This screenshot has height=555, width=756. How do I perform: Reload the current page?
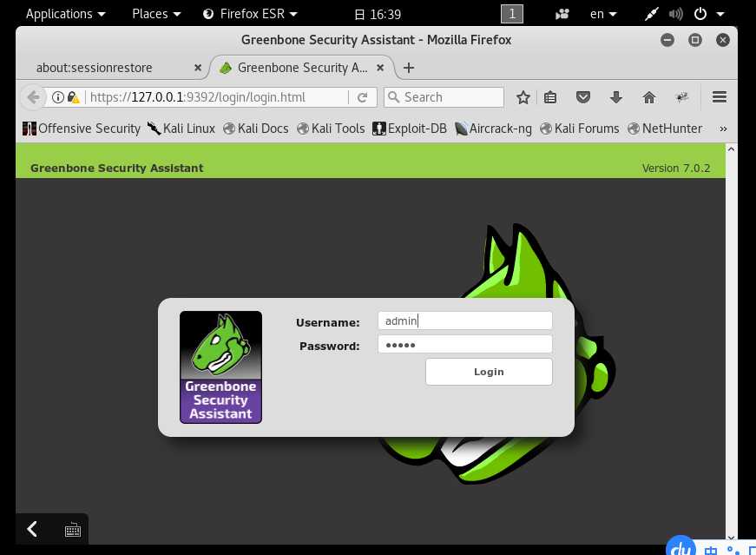coord(363,97)
